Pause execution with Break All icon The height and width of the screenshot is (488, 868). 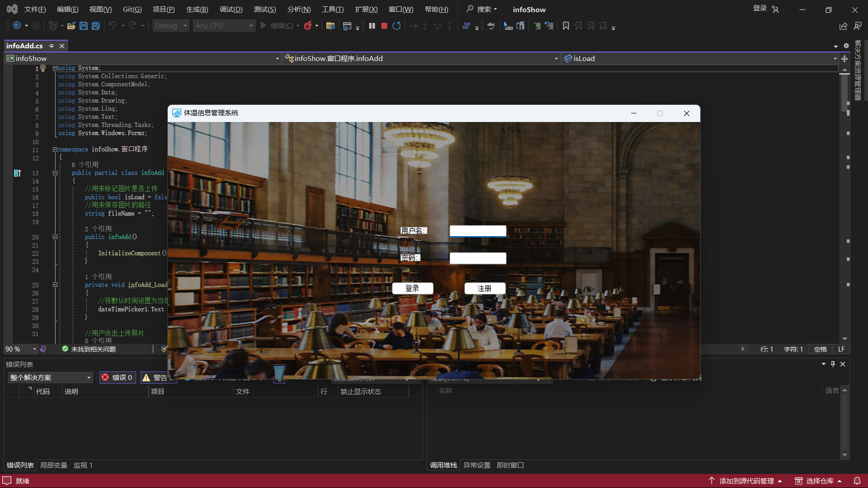tap(372, 26)
